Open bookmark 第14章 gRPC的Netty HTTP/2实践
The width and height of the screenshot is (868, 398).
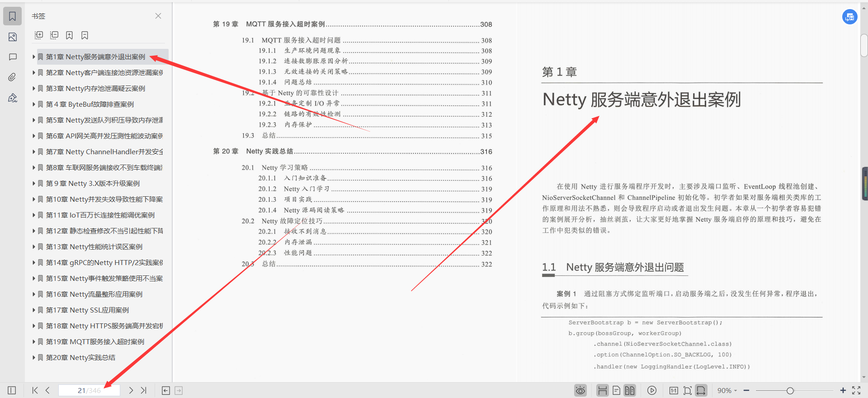click(x=104, y=263)
